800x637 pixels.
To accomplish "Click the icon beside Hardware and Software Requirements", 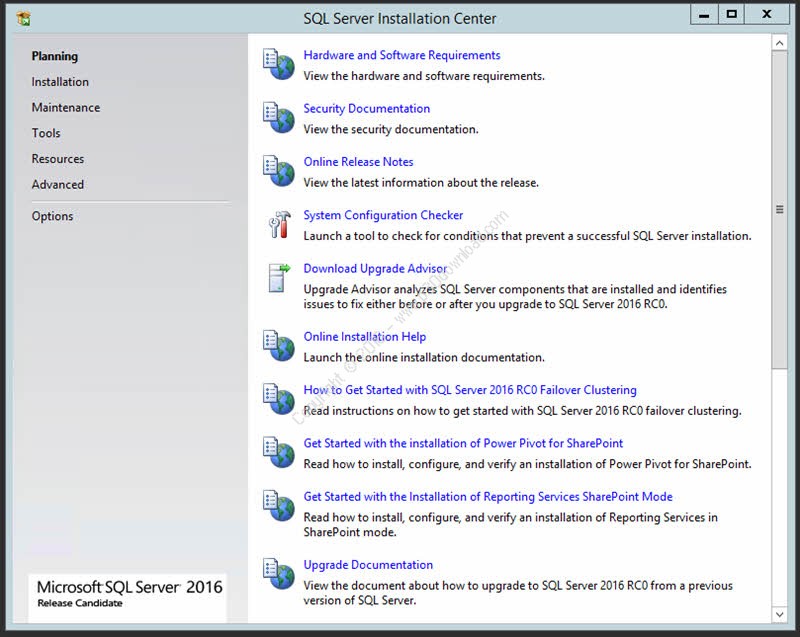I will tap(278, 64).
